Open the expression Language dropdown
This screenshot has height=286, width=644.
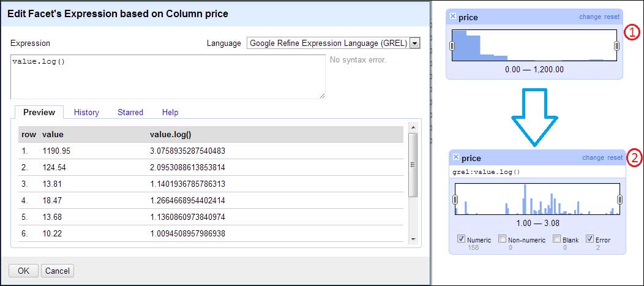(415, 43)
